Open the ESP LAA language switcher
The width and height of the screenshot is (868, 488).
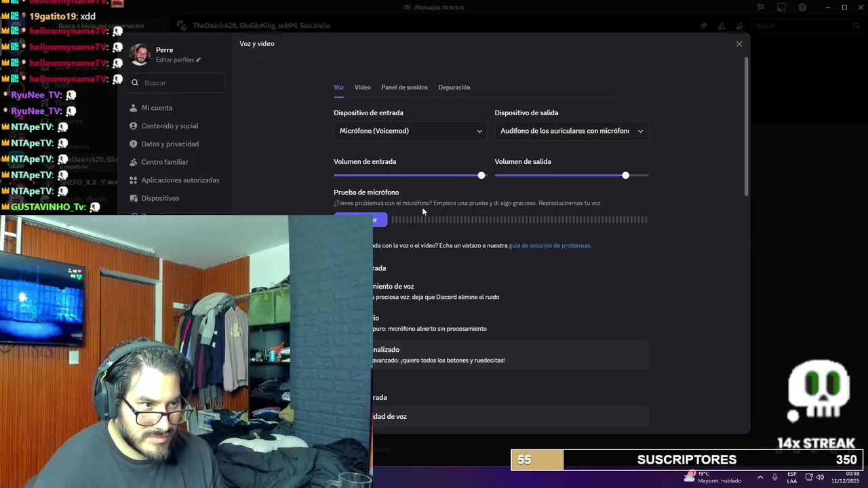(792, 477)
